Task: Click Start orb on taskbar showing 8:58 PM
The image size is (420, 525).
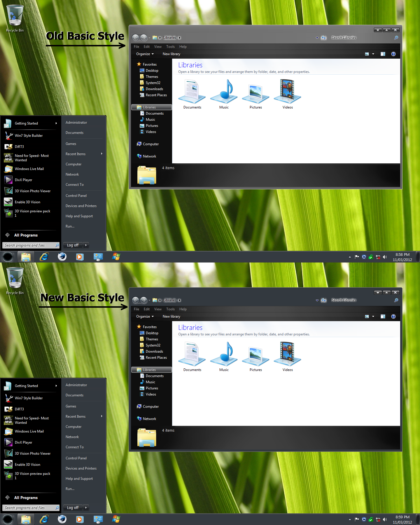Action: point(8,257)
